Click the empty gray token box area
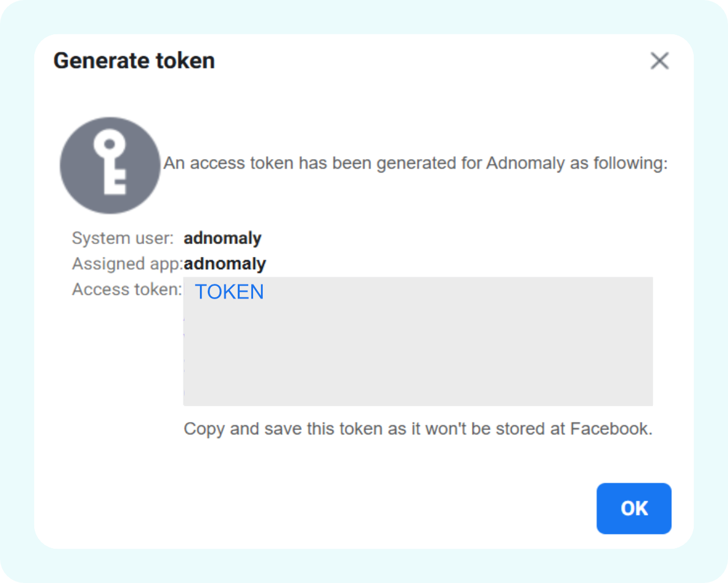Image resolution: width=728 pixels, height=583 pixels. pos(418,355)
